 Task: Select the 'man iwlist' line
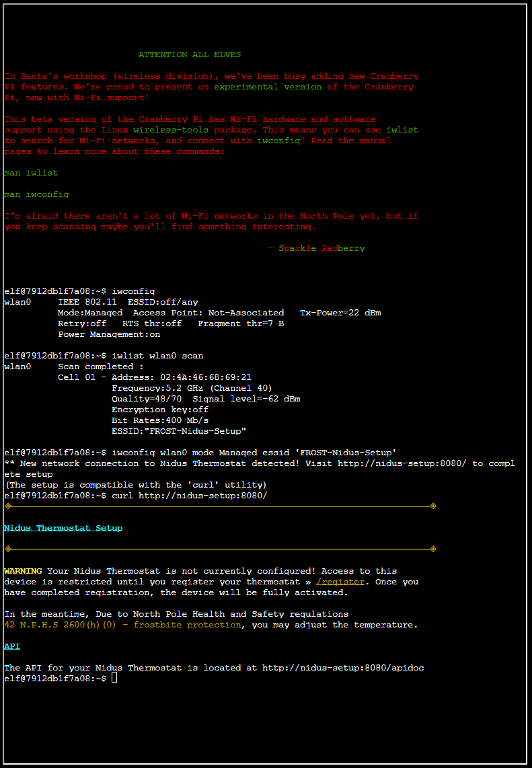point(31,173)
